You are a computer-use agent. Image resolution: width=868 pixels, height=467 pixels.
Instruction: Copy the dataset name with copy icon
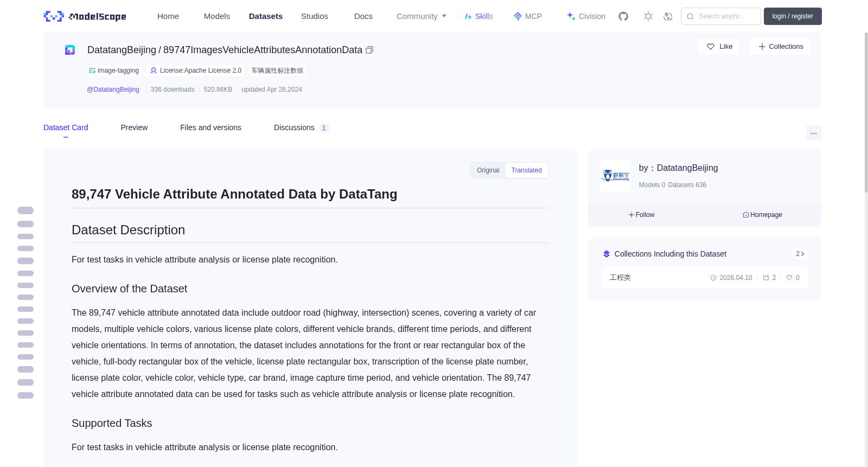pos(369,50)
